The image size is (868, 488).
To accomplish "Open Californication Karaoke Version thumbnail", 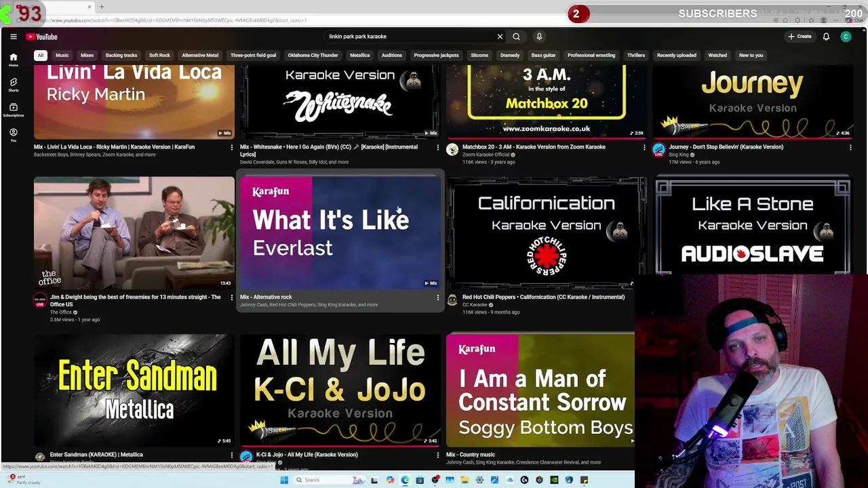I will click(546, 232).
